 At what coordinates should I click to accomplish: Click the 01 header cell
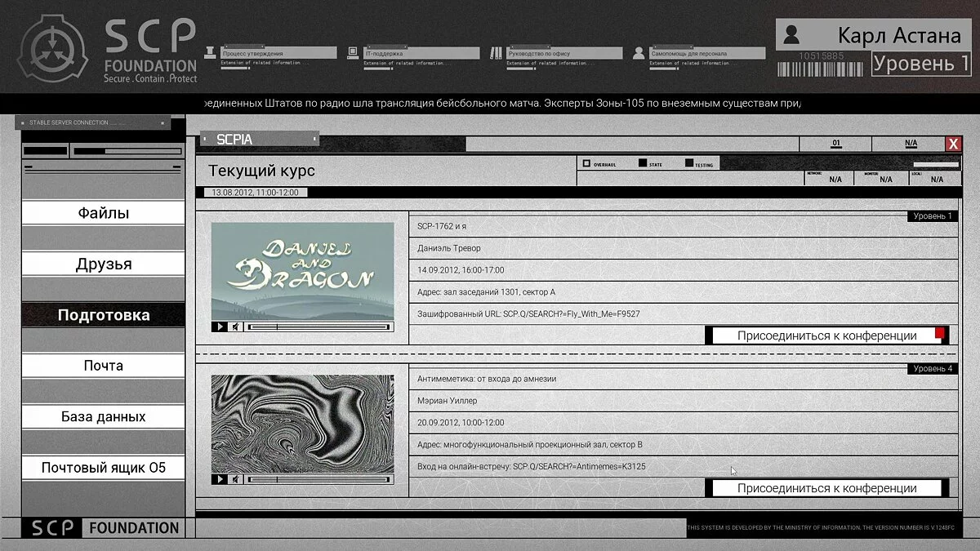coord(835,144)
